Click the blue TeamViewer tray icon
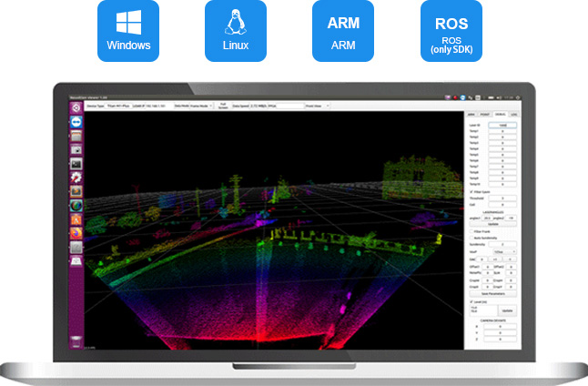The image size is (588, 386). [x=462, y=97]
